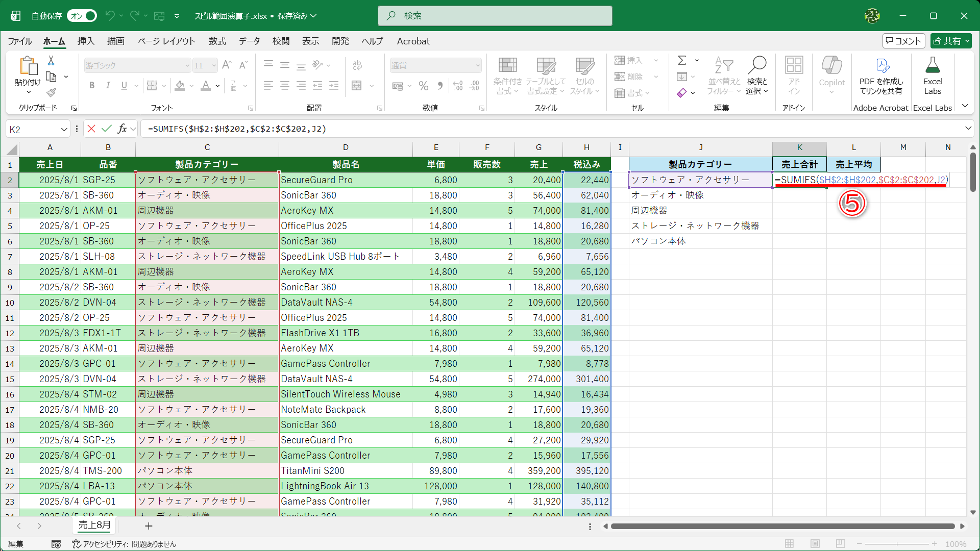Screen dimensions: 980x551
Task: Click the 共有 (Share) button
Action: (x=950, y=41)
